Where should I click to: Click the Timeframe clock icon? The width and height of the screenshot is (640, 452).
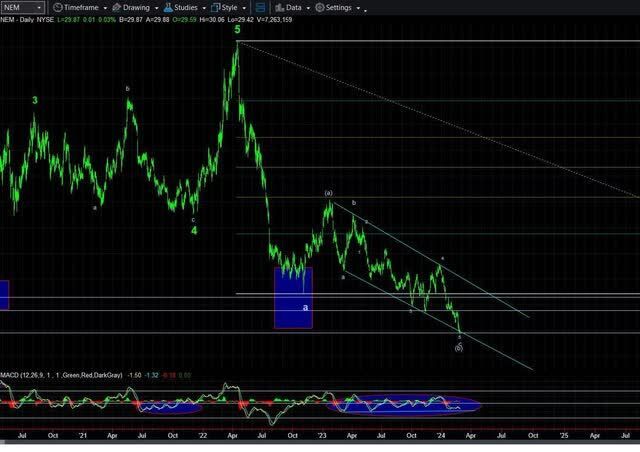[x=58, y=7]
